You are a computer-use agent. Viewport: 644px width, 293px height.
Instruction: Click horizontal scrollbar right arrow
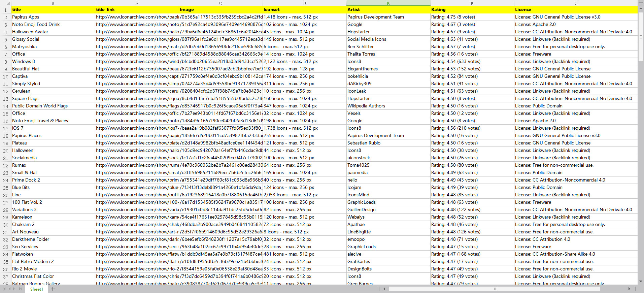pos(629,289)
